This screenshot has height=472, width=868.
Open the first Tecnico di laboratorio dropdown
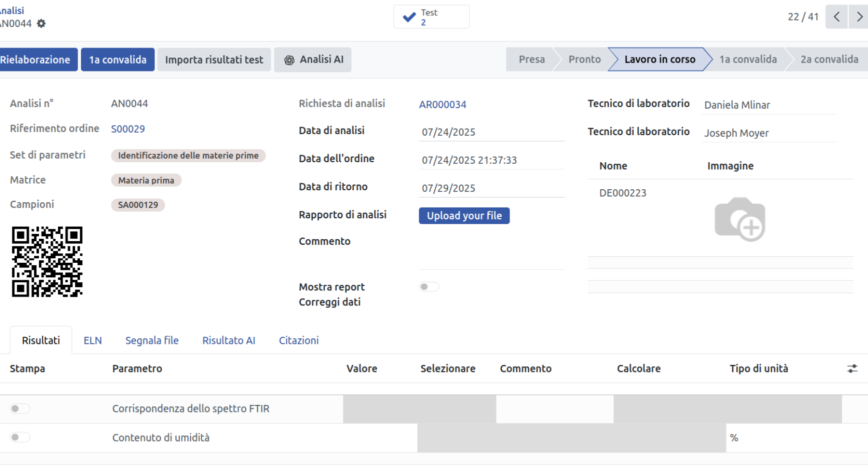tap(767, 105)
